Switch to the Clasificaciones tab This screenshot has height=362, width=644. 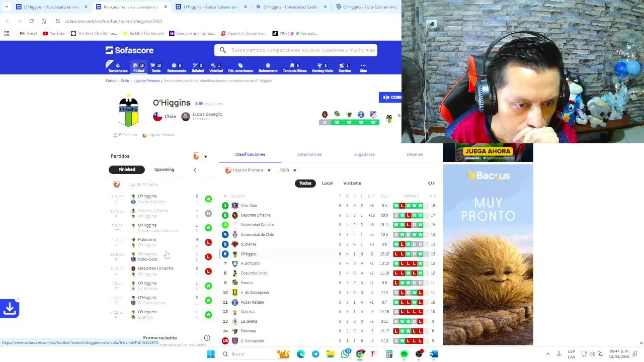coord(250,154)
